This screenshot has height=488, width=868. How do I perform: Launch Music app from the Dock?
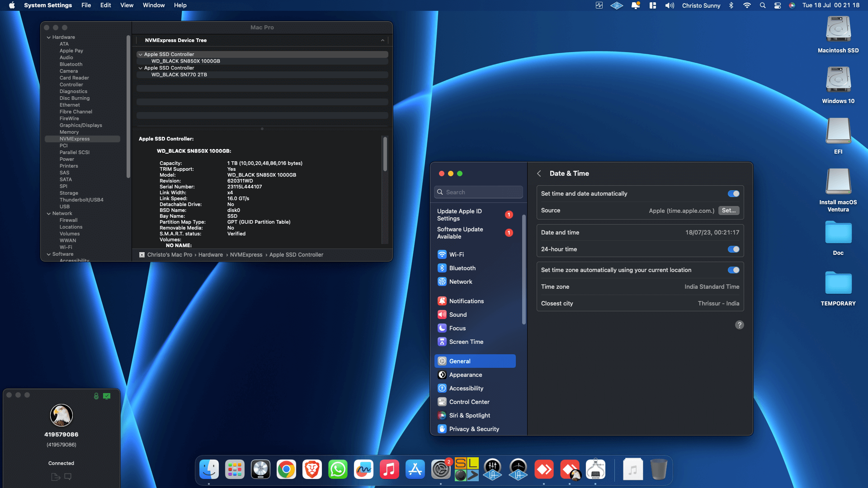coord(389,470)
